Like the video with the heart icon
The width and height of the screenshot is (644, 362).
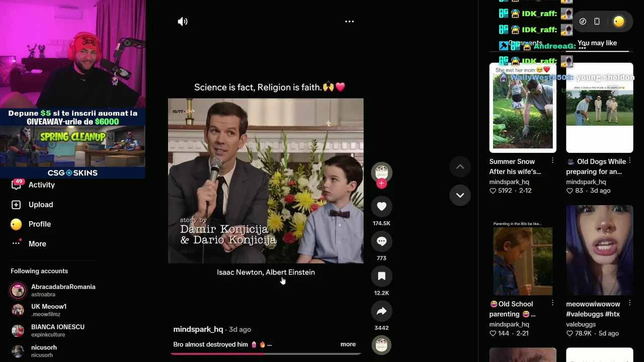click(x=381, y=206)
